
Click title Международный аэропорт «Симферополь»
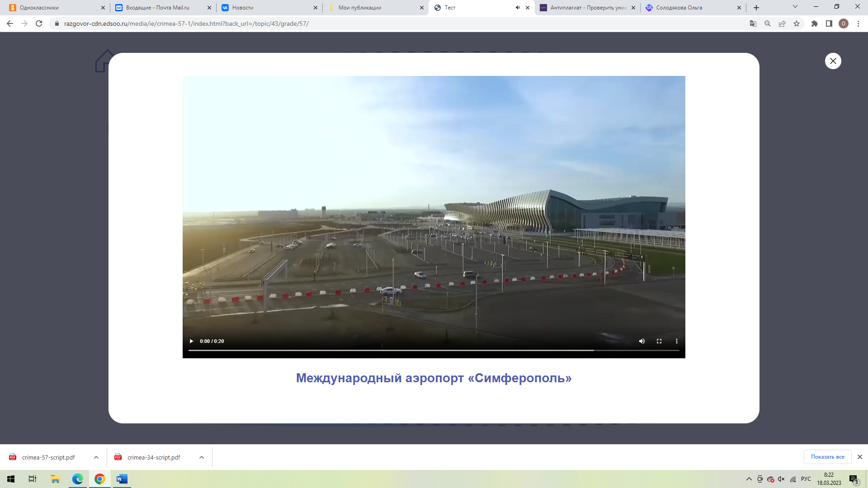(434, 378)
